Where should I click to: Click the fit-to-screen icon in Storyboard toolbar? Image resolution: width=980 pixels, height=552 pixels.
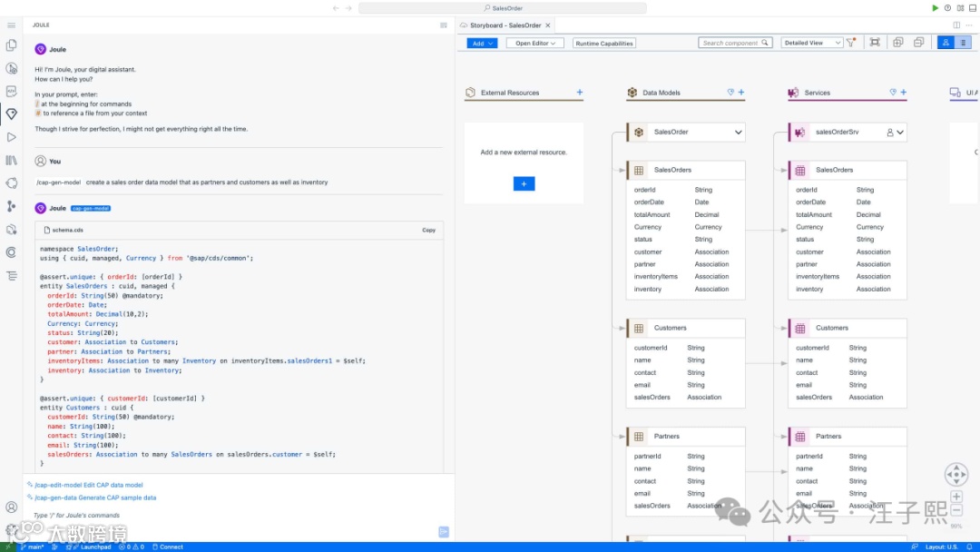point(875,43)
